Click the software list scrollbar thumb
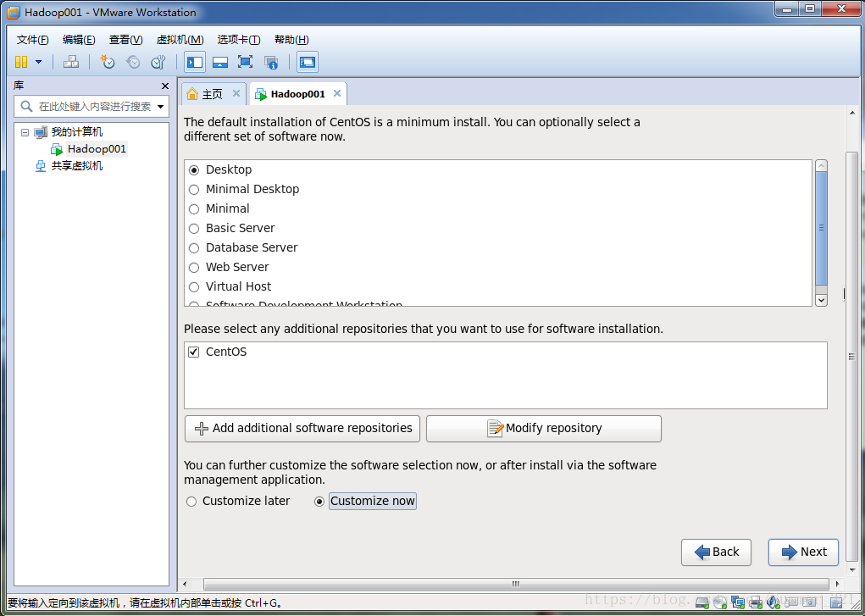Screen dimensions: 865x616 click(x=821, y=228)
